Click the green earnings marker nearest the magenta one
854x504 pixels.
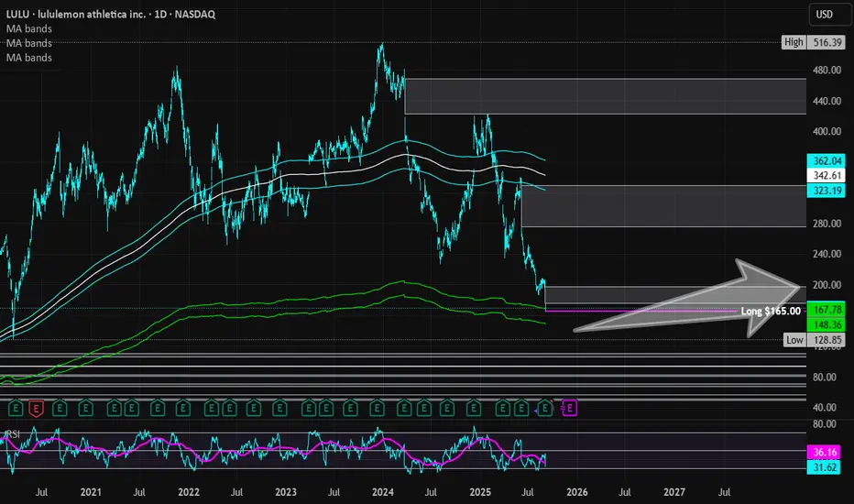547,406
